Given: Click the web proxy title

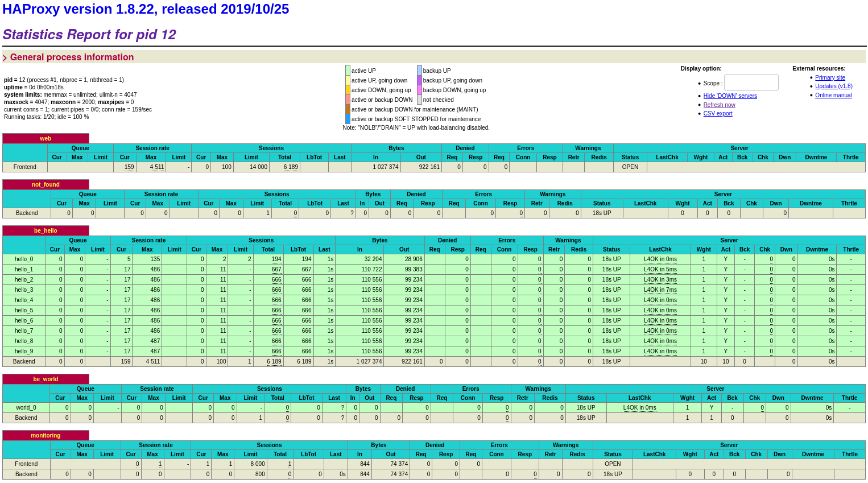Looking at the screenshot, I should pyautogui.click(x=46, y=138).
